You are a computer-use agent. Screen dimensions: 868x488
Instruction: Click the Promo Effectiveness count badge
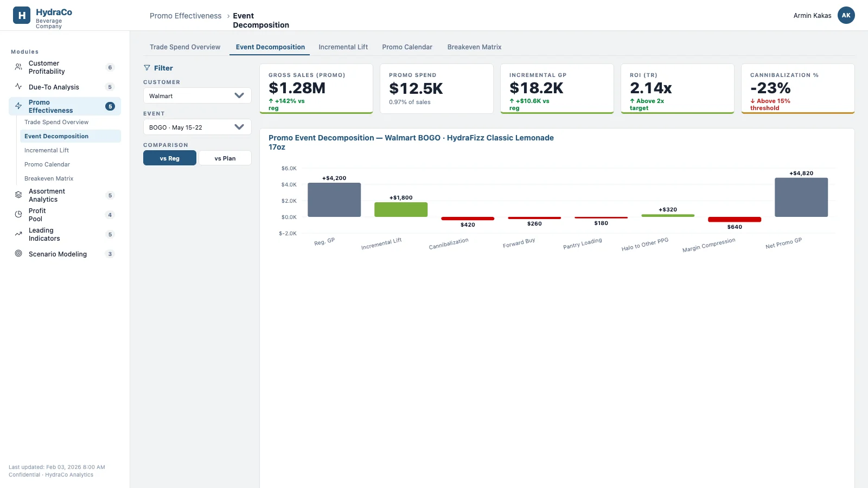110,106
